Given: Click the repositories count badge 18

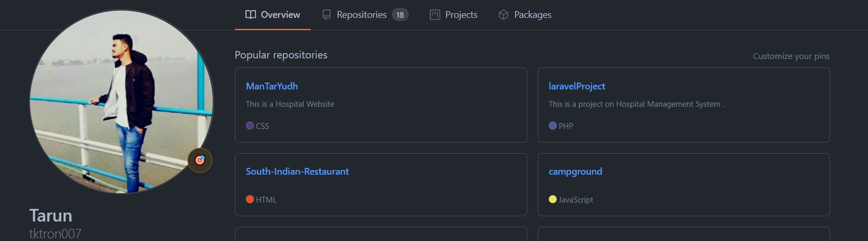Looking at the screenshot, I should pyautogui.click(x=400, y=15).
